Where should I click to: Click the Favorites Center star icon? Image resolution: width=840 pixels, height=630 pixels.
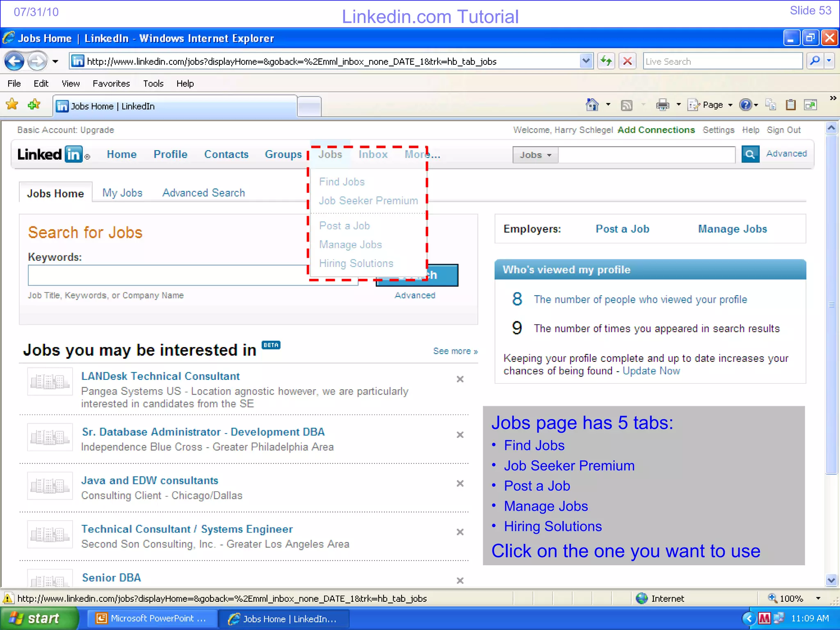point(12,105)
